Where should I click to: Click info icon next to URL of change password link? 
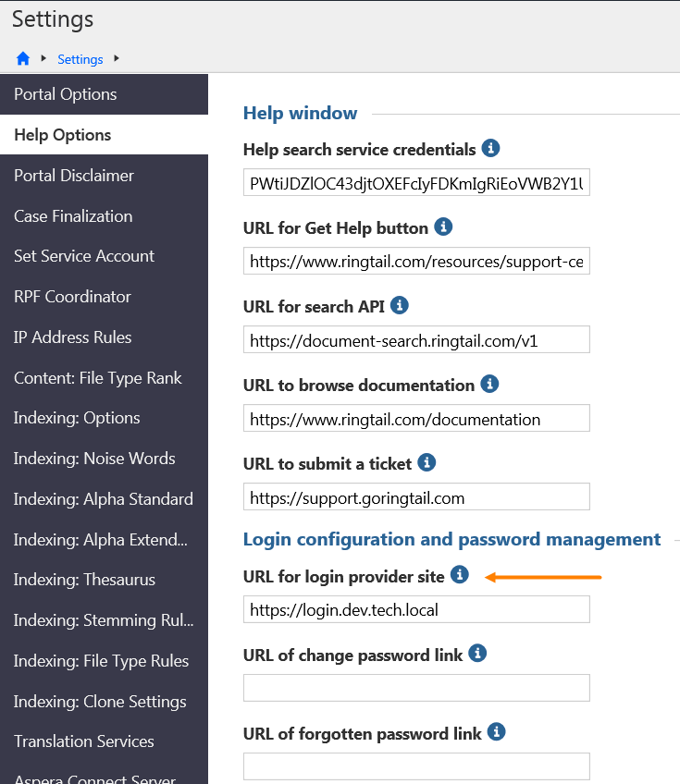pyautogui.click(x=477, y=654)
